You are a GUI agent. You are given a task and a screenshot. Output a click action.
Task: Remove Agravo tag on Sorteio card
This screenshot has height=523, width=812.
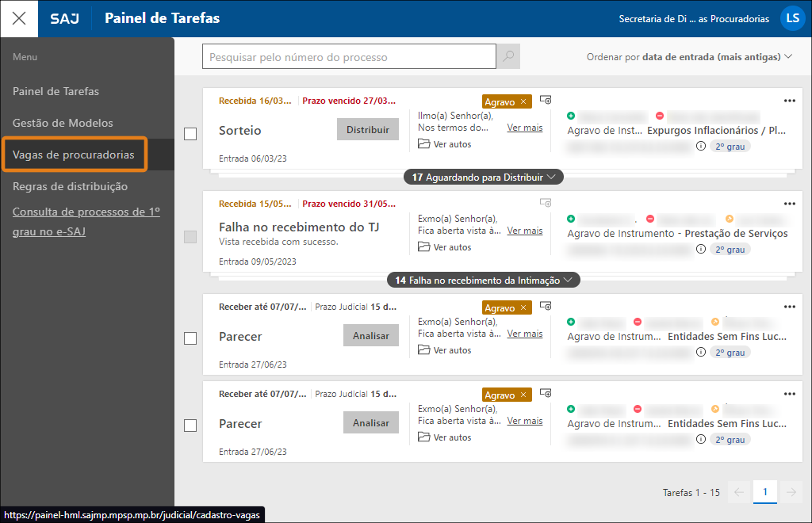click(x=523, y=101)
